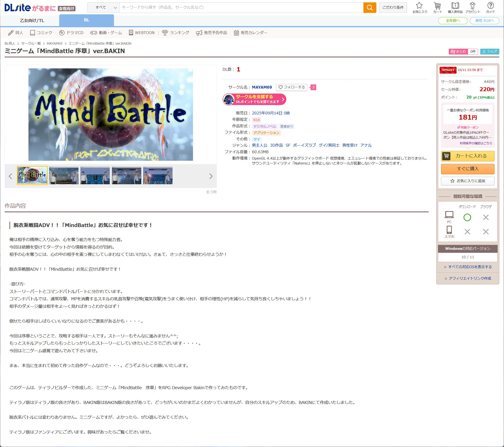Viewport: 504px width, 447px height.
Task: Switch to 乙女向け/TL tab
Action: 32,20
